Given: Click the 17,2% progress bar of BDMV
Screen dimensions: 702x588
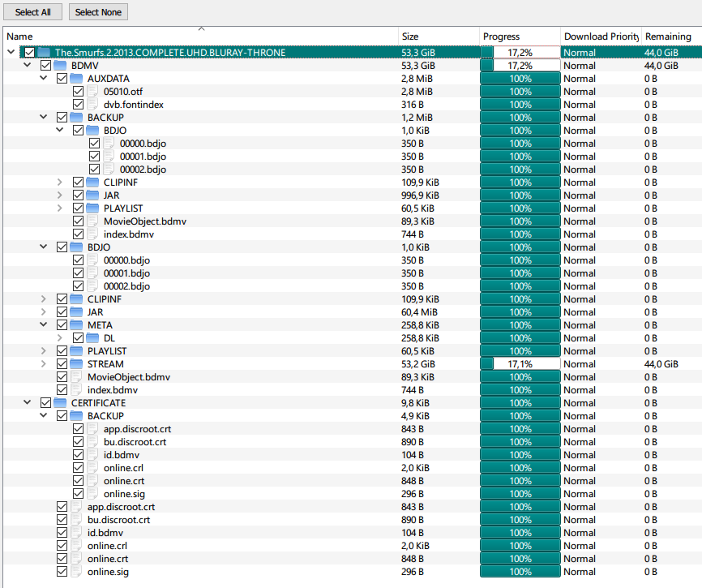Looking at the screenshot, I should [x=520, y=66].
